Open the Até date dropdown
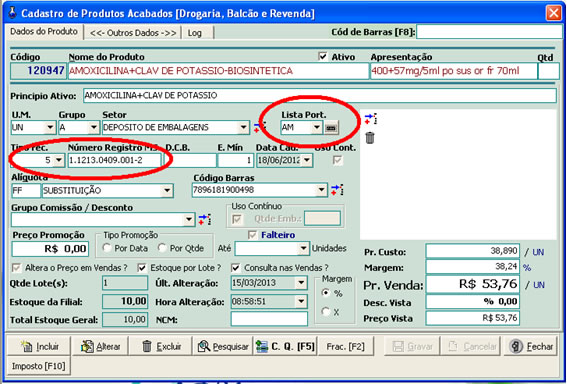The height and width of the screenshot is (385, 567). pyautogui.click(x=303, y=248)
